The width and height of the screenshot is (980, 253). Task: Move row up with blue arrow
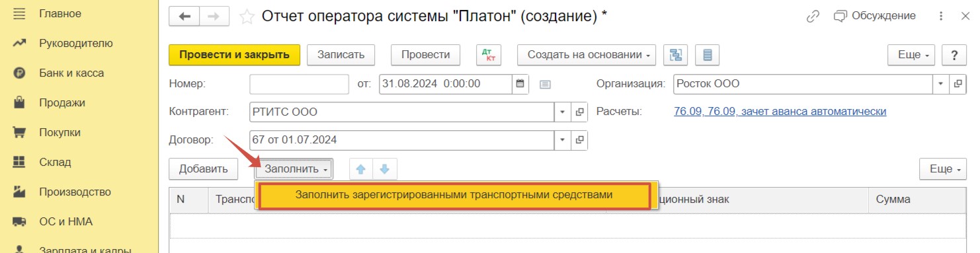pos(361,169)
